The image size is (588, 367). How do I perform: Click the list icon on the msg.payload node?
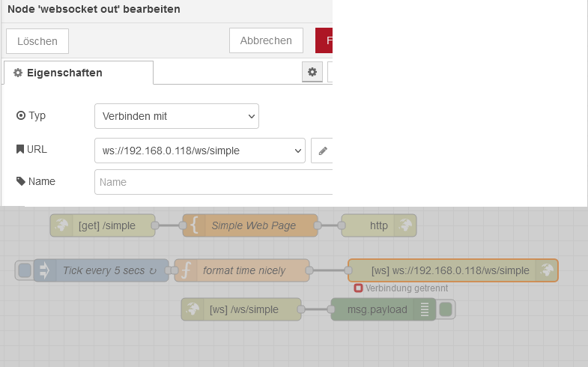[424, 309]
